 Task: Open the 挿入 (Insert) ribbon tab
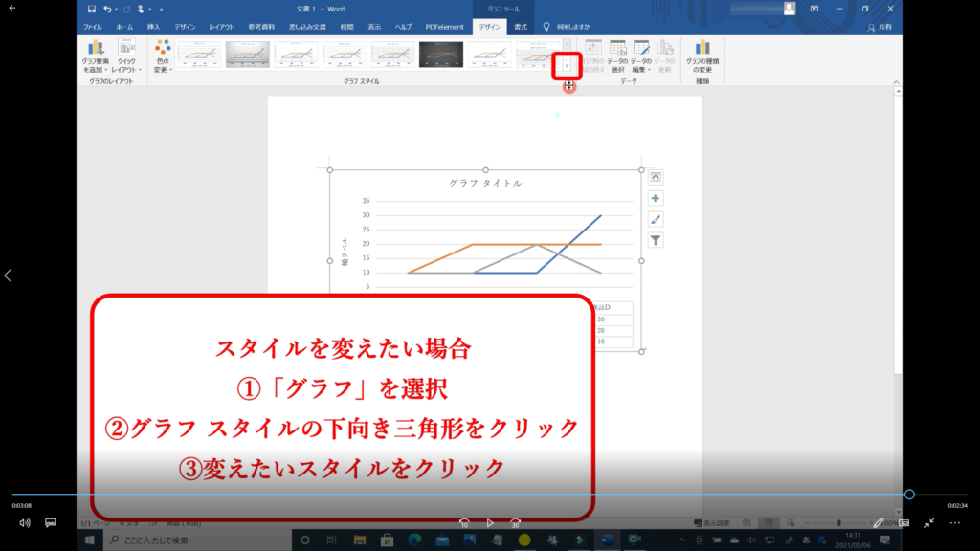pyautogui.click(x=153, y=27)
